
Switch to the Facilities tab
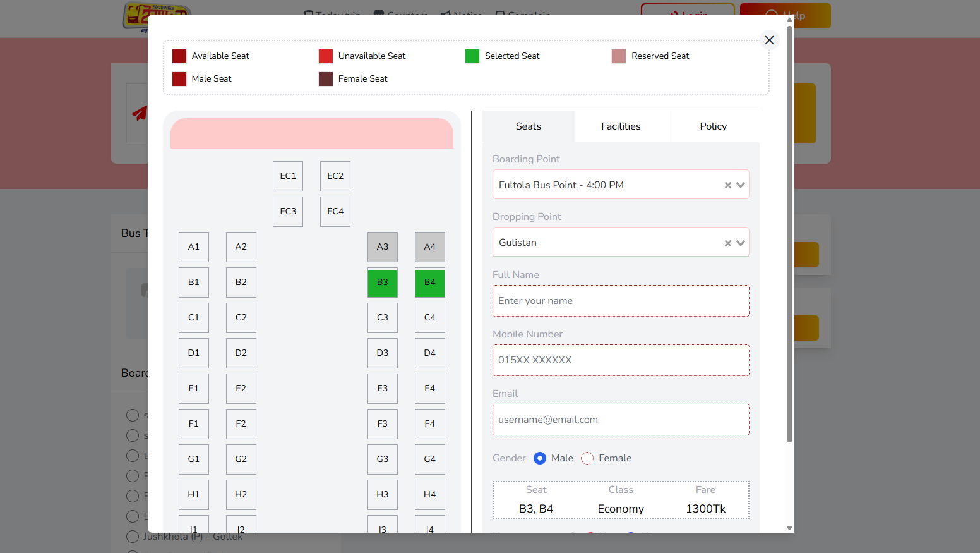point(621,126)
